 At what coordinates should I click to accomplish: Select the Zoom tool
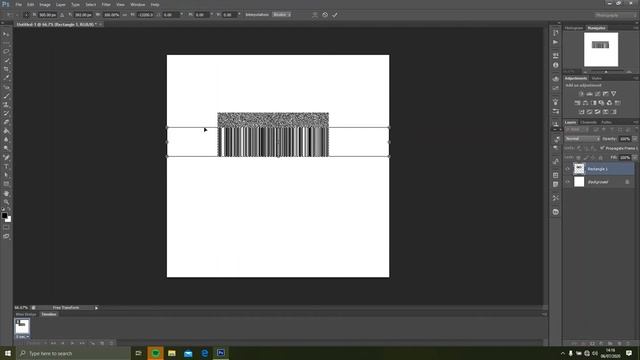click(x=6, y=202)
